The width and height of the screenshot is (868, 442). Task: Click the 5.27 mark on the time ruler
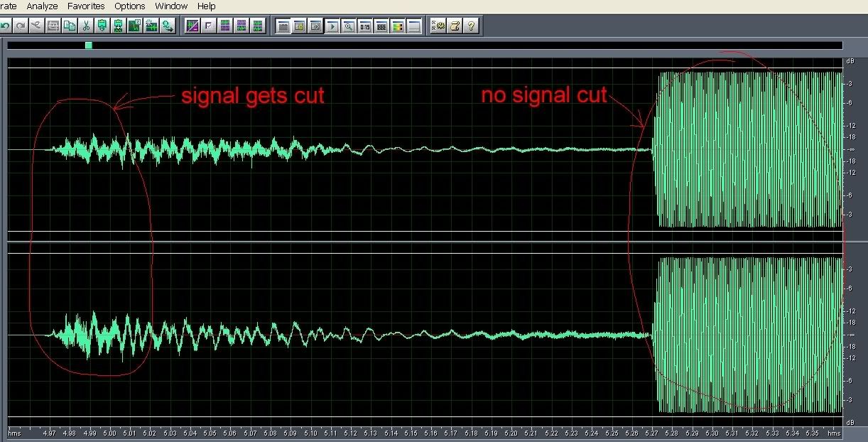tap(652, 433)
